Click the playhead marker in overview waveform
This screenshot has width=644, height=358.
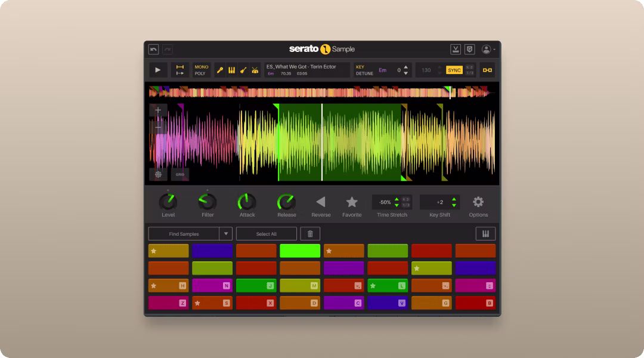tap(450, 92)
